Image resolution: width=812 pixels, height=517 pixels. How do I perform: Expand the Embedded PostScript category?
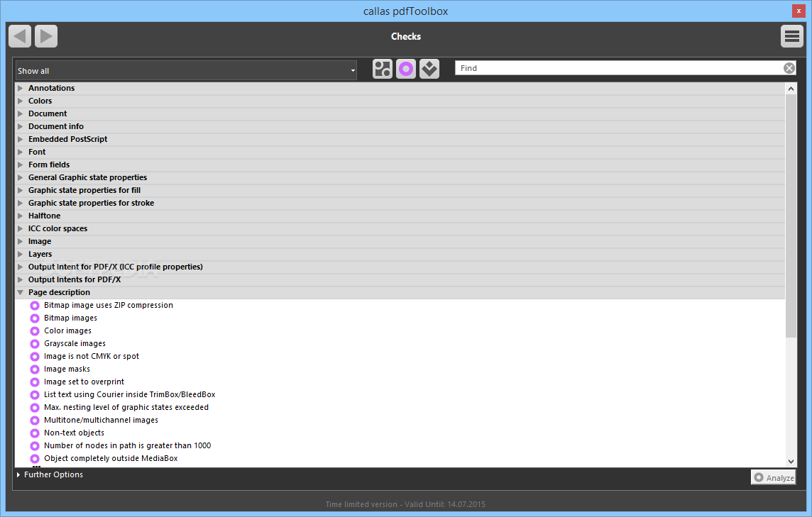click(x=20, y=139)
